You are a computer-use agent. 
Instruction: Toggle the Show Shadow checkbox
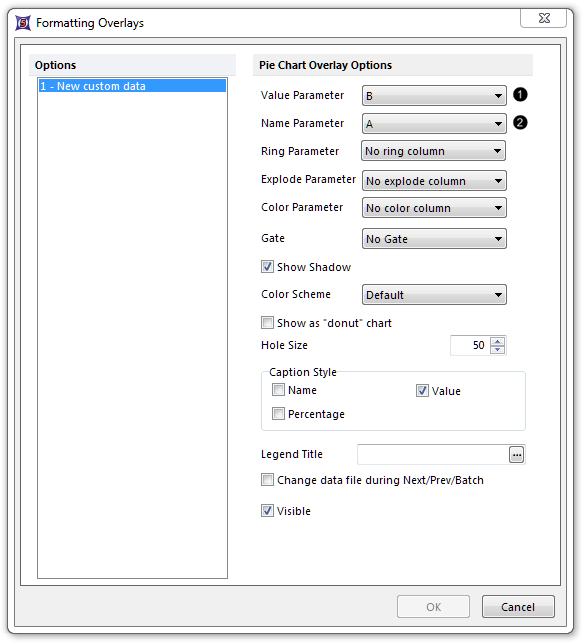coord(267,267)
